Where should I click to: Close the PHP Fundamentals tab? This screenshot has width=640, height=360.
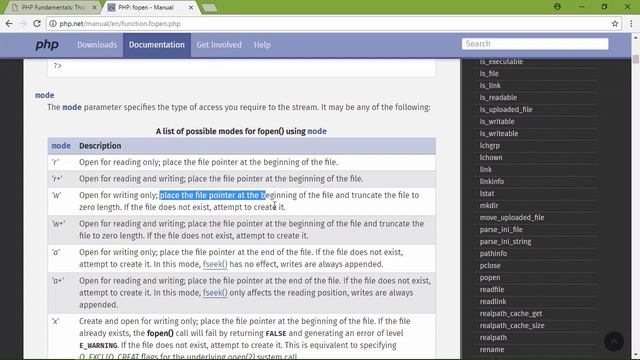94,7
